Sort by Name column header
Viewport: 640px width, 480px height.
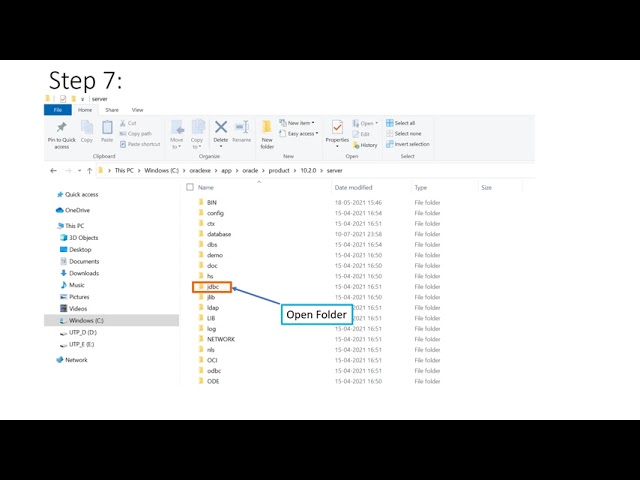pyautogui.click(x=206, y=187)
